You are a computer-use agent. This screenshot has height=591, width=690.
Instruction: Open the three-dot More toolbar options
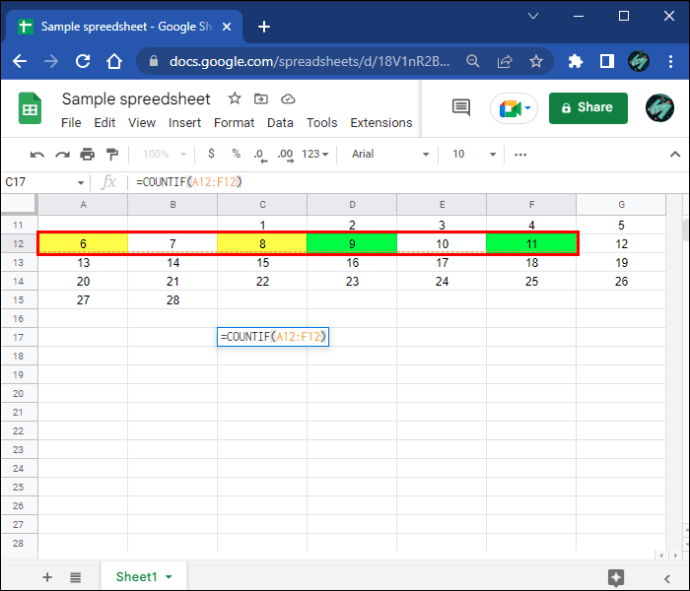click(x=521, y=154)
